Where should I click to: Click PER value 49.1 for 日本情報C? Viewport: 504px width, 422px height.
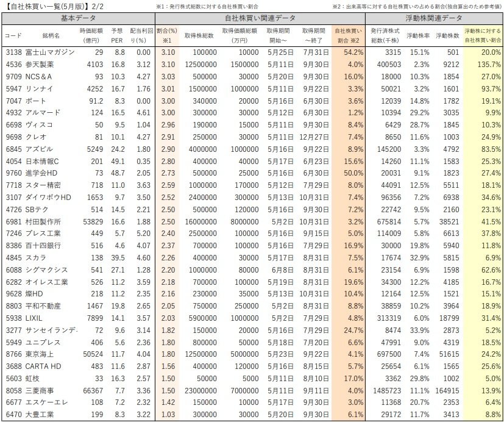pyautogui.click(x=118, y=161)
